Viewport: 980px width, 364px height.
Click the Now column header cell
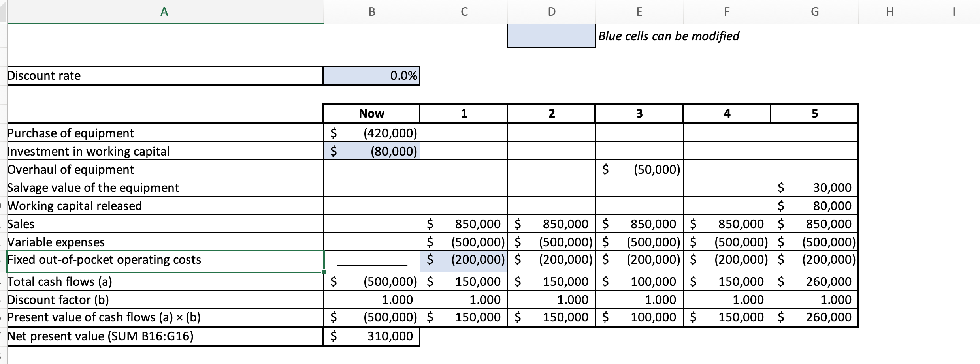pyautogui.click(x=371, y=113)
